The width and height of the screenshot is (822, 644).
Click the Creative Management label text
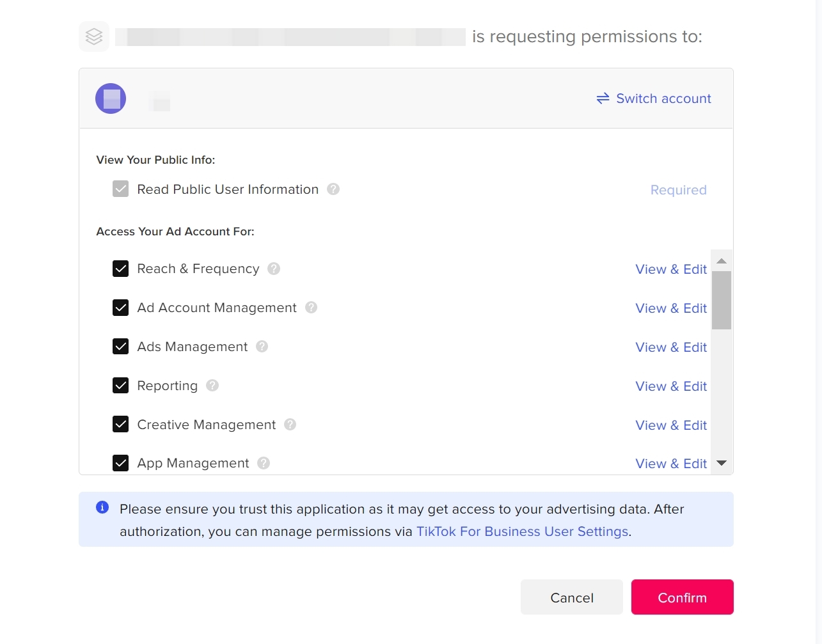coord(207,425)
